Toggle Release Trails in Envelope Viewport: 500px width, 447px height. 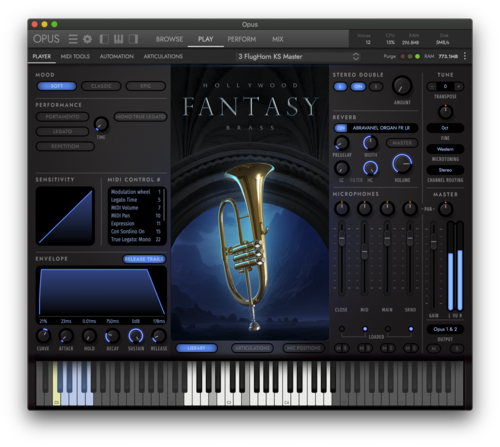click(x=144, y=259)
